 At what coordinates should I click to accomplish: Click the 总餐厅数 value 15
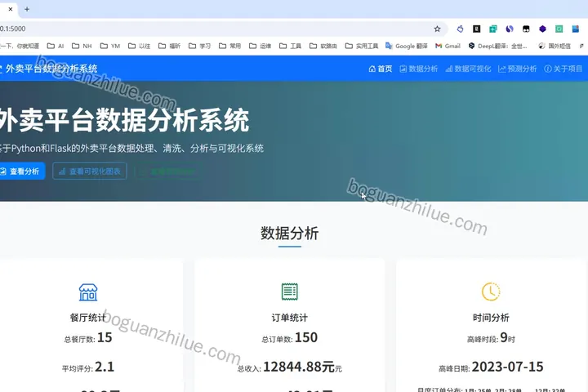point(105,337)
